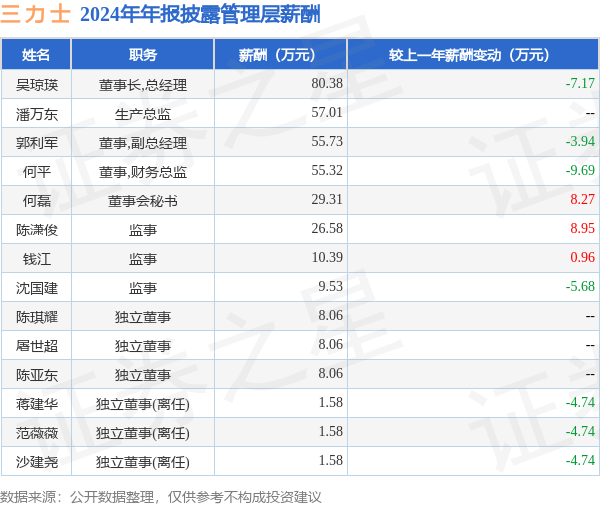
Task: Click the name 陈亚东
Action: pyautogui.click(x=37, y=375)
